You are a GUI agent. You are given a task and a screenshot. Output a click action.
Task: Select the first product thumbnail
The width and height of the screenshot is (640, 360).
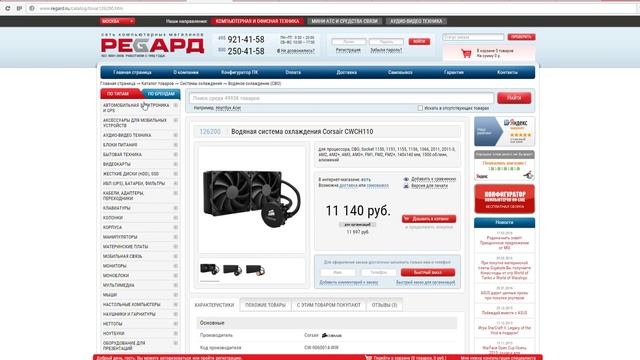[x=210, y=269]
